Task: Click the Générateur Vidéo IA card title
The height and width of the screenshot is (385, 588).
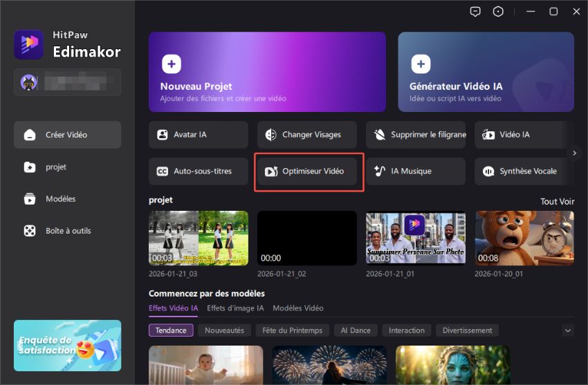Action: pyautogui.click(x=456, y=86)
